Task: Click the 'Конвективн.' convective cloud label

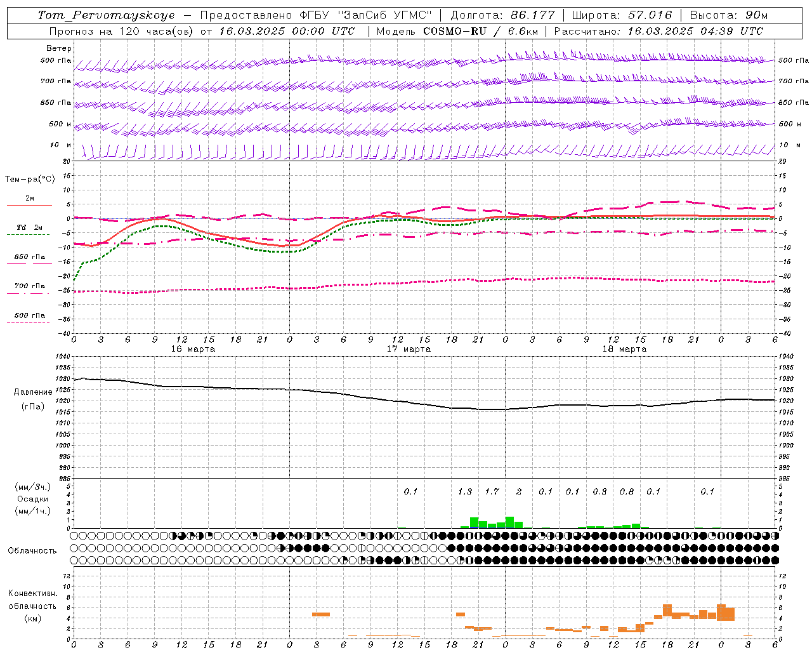Action: pos(32,594)
